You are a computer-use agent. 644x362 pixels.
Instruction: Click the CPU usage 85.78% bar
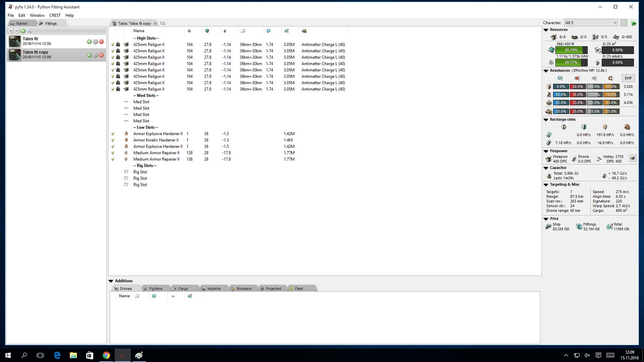click(x=571, y=50)
